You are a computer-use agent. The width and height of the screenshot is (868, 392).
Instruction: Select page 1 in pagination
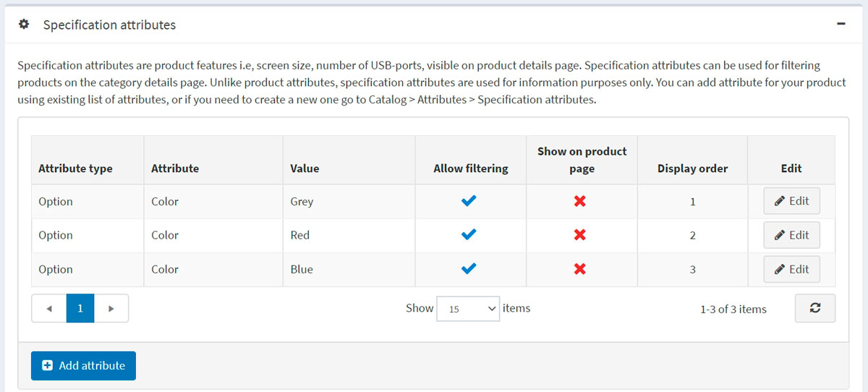click(80, 308)
